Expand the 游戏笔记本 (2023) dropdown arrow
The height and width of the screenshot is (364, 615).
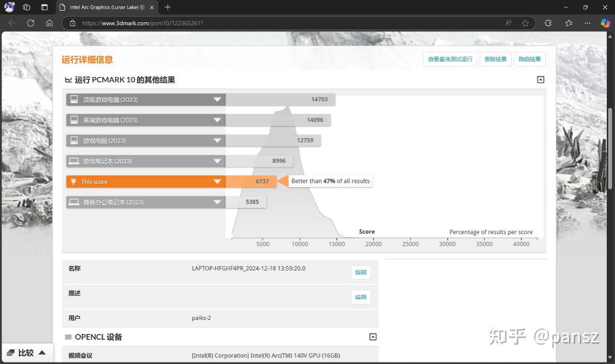tap(217, 161)
